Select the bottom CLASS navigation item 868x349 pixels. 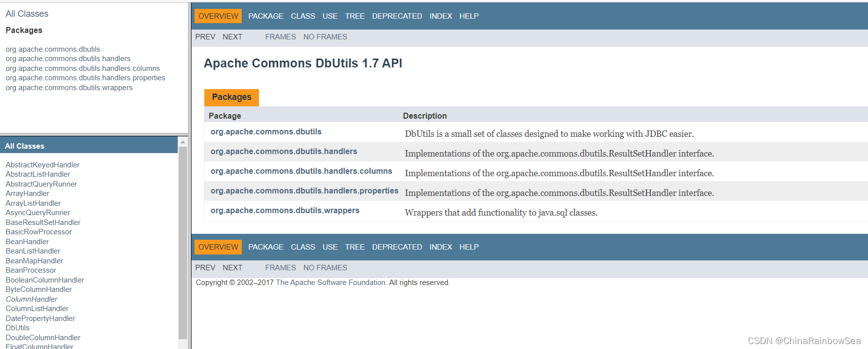[x=303, y=247]
